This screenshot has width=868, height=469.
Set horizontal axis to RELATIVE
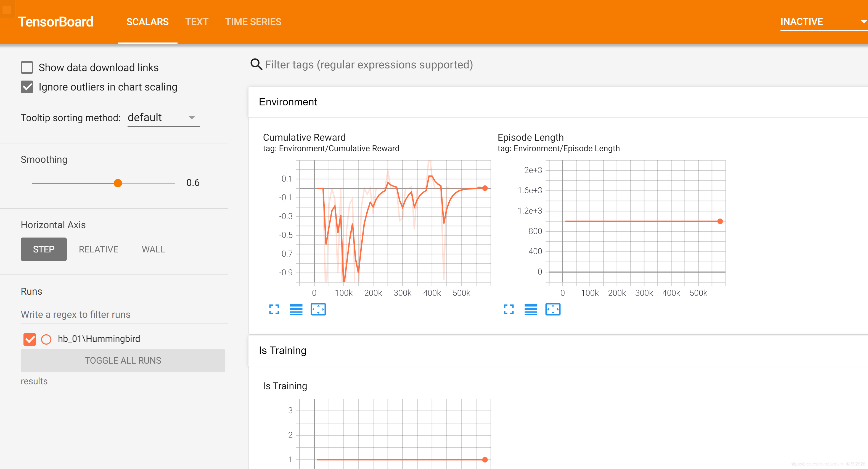98,249
